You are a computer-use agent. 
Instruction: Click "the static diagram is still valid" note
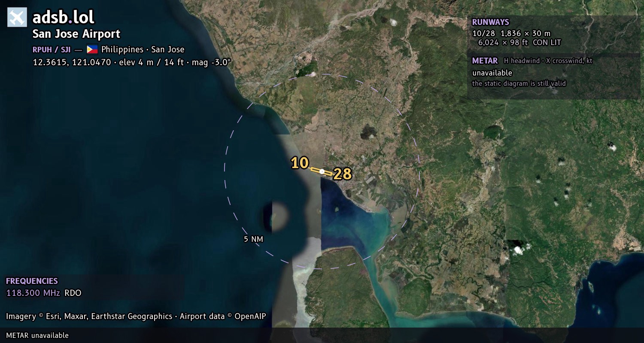pyautogui.click(x=519, y=84)
